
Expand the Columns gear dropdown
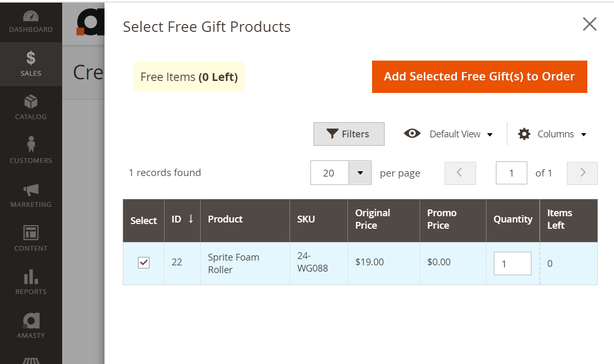click(x=552, y=134)
